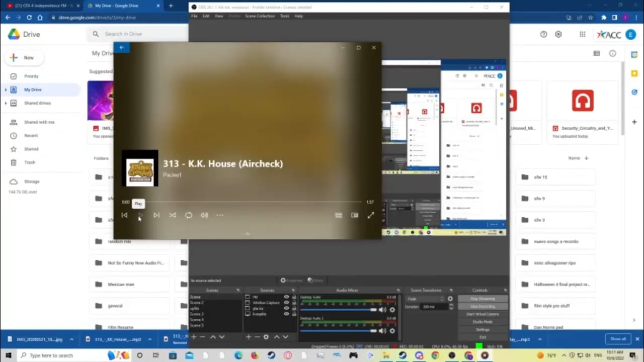
Task: Open the Scene Collection menu in OBS
Action: [x=260, y=16]
